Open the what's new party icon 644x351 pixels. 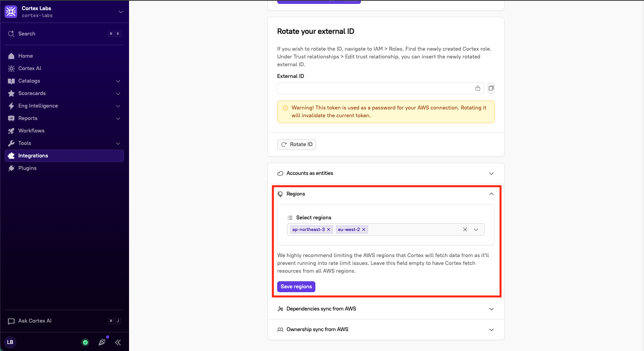click(102, 342)
